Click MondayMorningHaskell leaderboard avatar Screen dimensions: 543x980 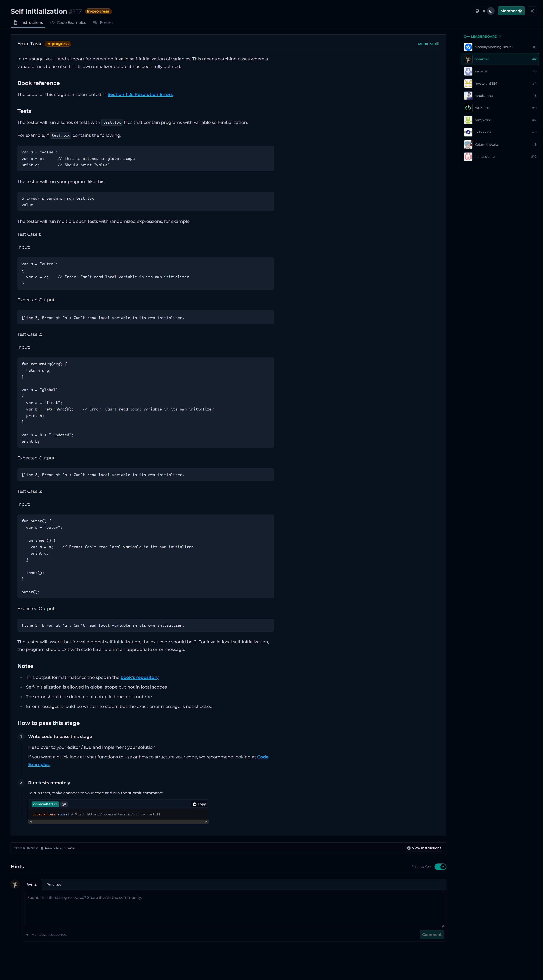click(x=468, y=47)
